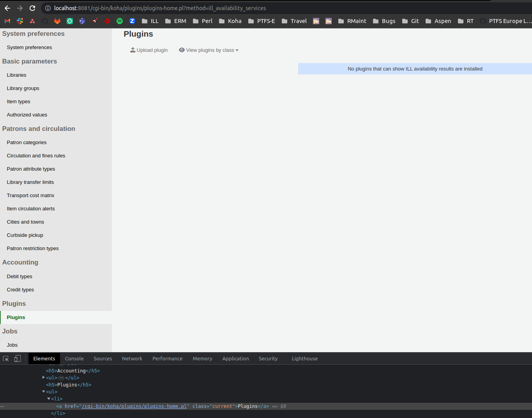Open the Spotify bookmark icon

point(120,21)
